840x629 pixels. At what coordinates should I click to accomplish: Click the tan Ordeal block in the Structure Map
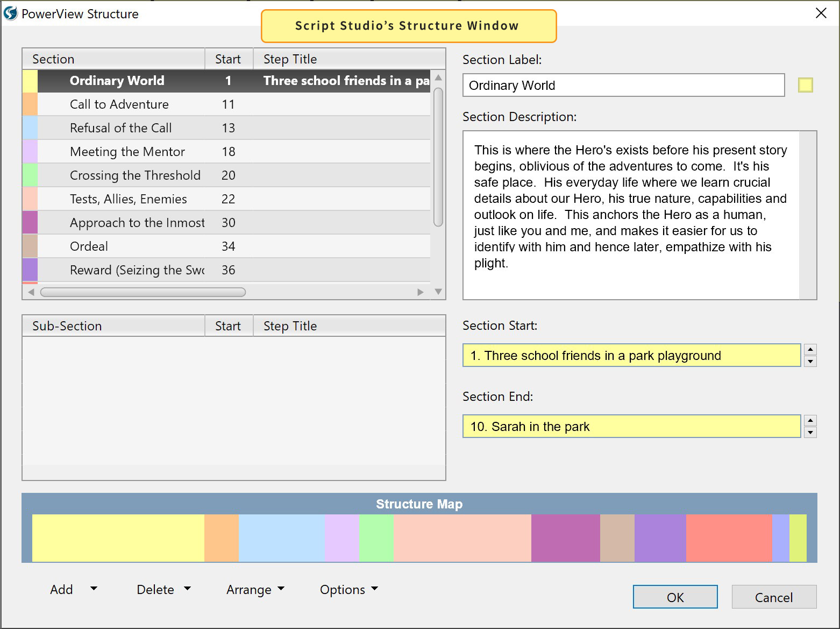point(617,538)
